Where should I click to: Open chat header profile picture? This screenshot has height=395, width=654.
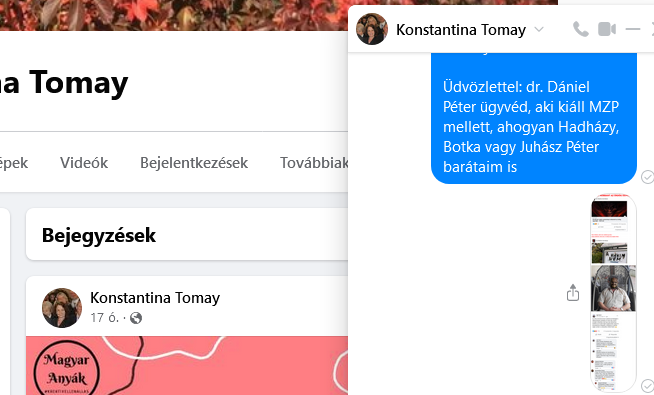click(372, 29)
